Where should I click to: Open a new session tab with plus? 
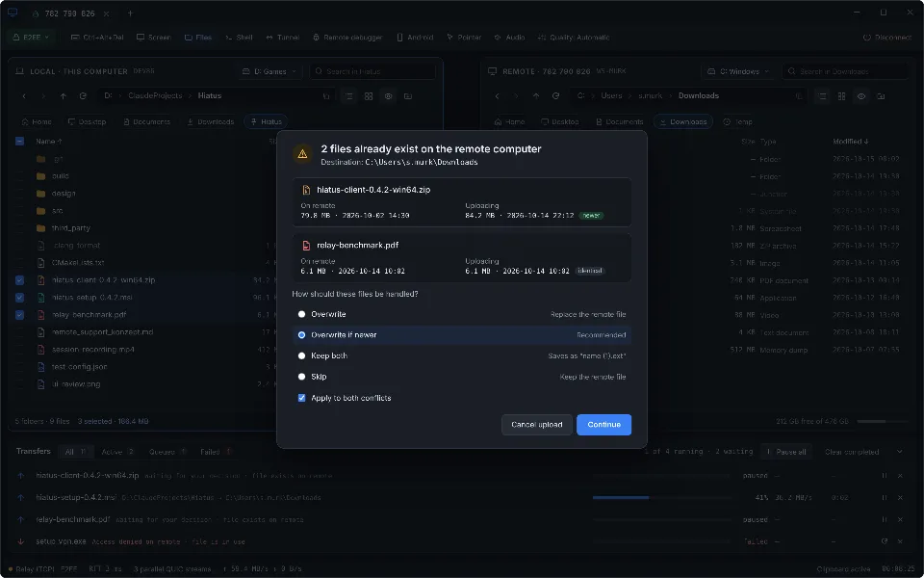pyautogui.click(x=130, y=13)
